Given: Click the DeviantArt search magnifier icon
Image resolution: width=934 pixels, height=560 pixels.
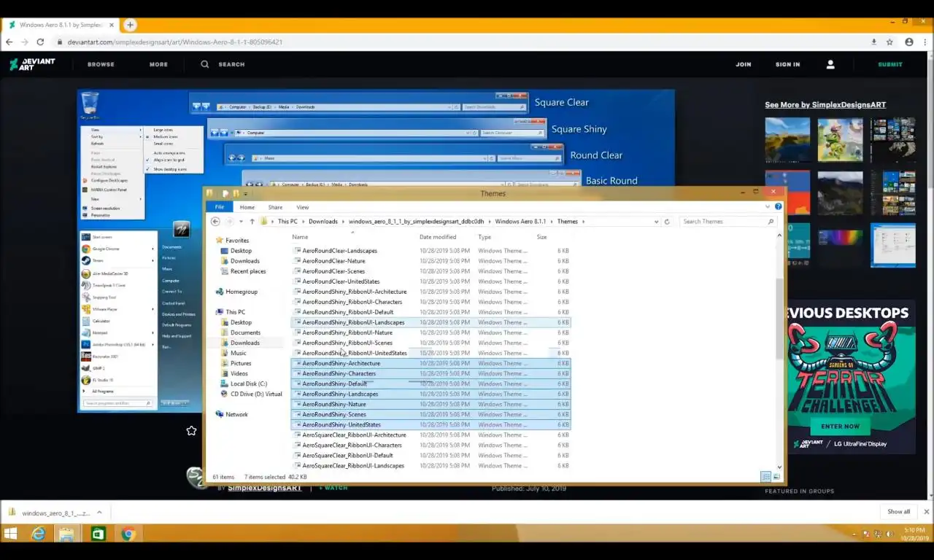Looking at the screenshot, I should [205, 64].
